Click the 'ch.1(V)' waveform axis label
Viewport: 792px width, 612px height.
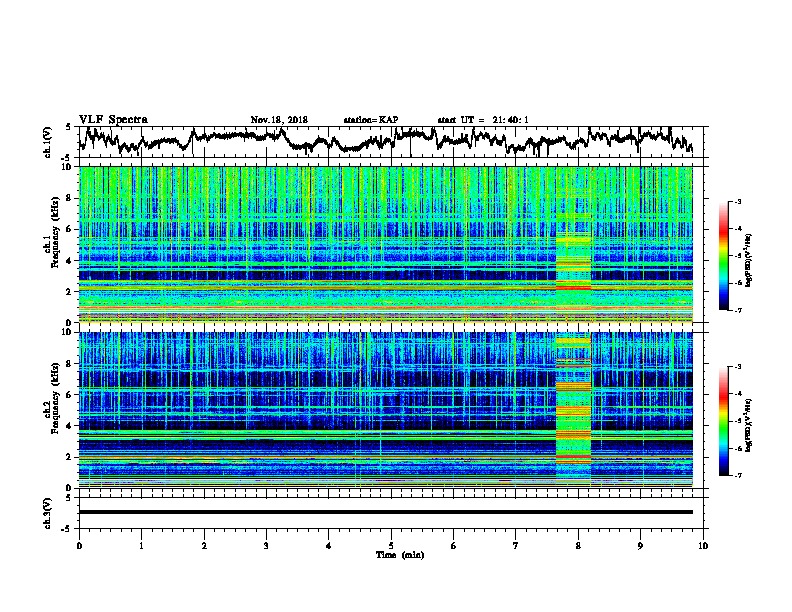(x=48, y=142)
